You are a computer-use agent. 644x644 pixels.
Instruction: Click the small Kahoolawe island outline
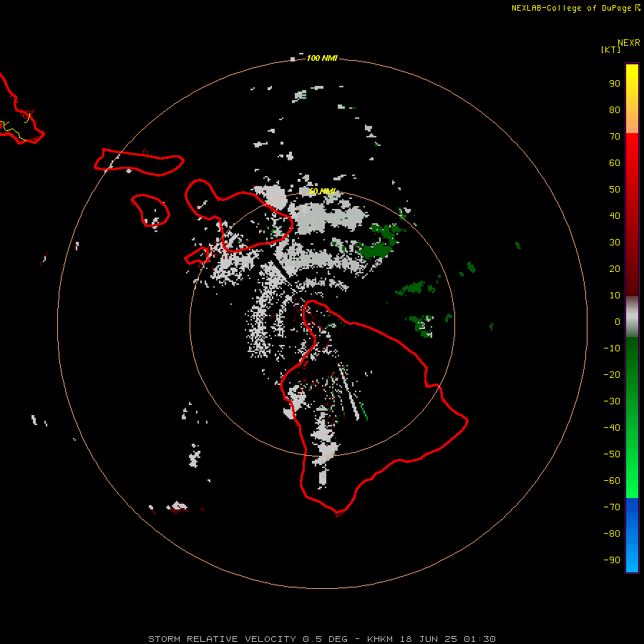point(197,255)
